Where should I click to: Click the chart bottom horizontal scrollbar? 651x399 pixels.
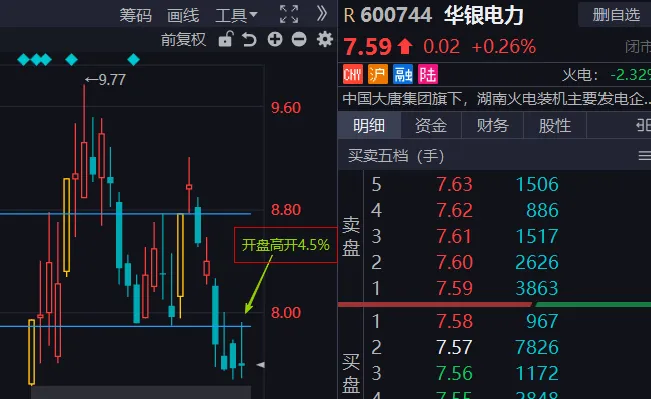141,392
